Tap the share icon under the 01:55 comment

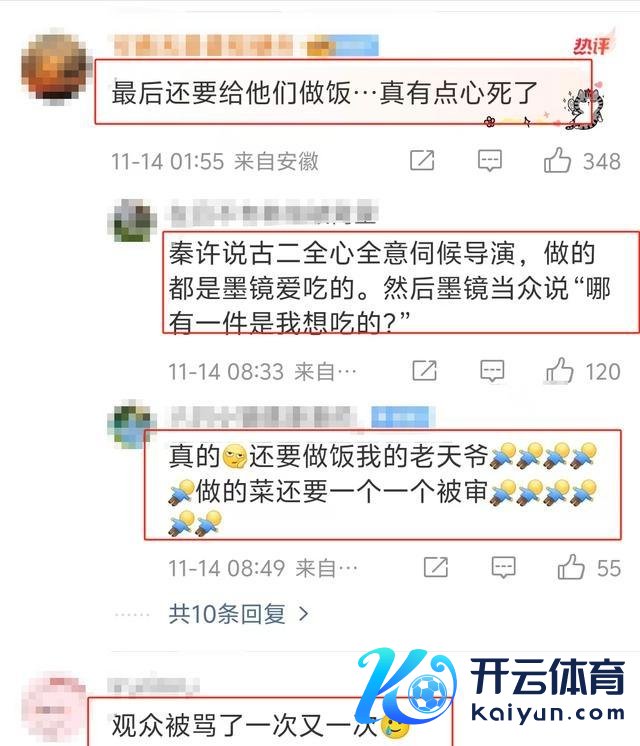click(422, 160)
